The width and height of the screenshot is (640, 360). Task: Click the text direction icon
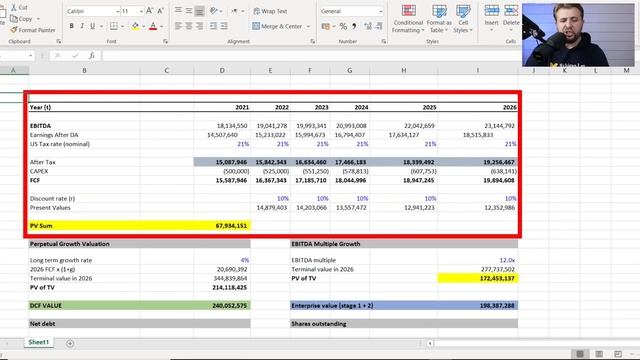(235, 11)
